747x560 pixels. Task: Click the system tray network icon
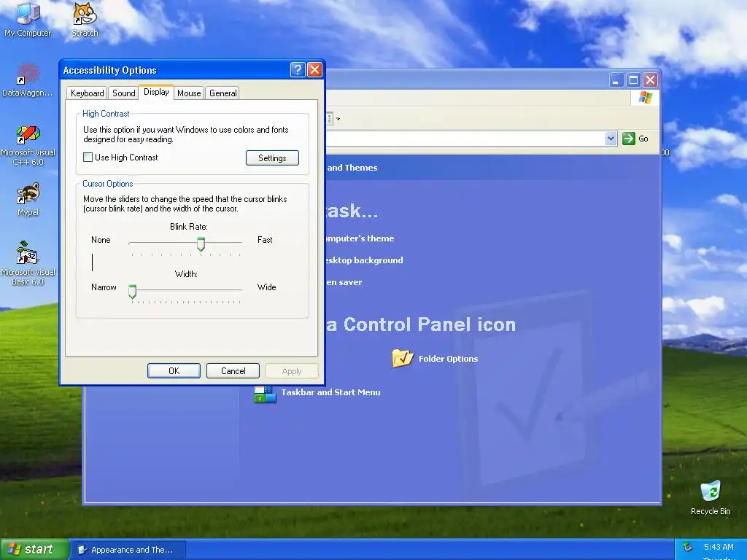coord(687,547)
